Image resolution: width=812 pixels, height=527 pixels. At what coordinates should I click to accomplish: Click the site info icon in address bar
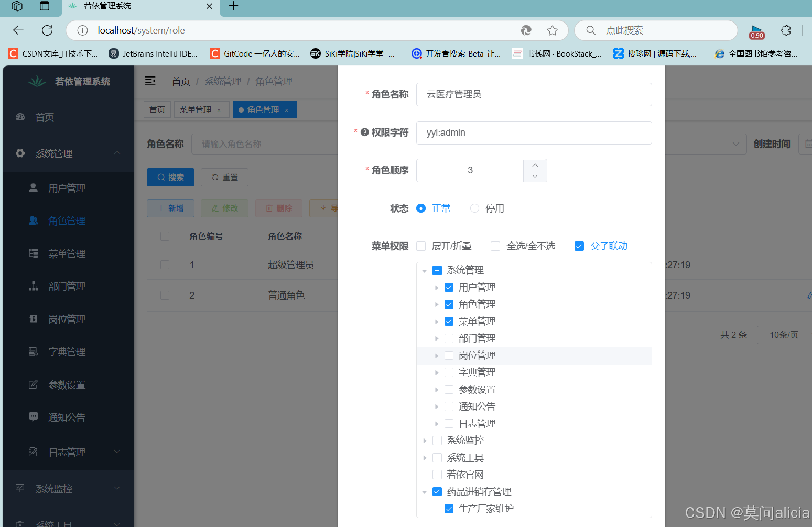82,30
